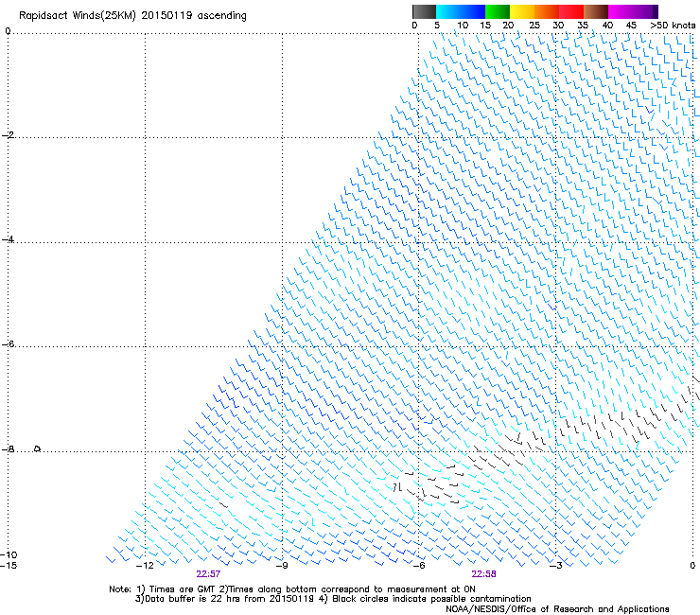Click the latitude axis label '-2'
Image resolution: width=700 pixels, height=615 pixels.
(x=8, y=135)
